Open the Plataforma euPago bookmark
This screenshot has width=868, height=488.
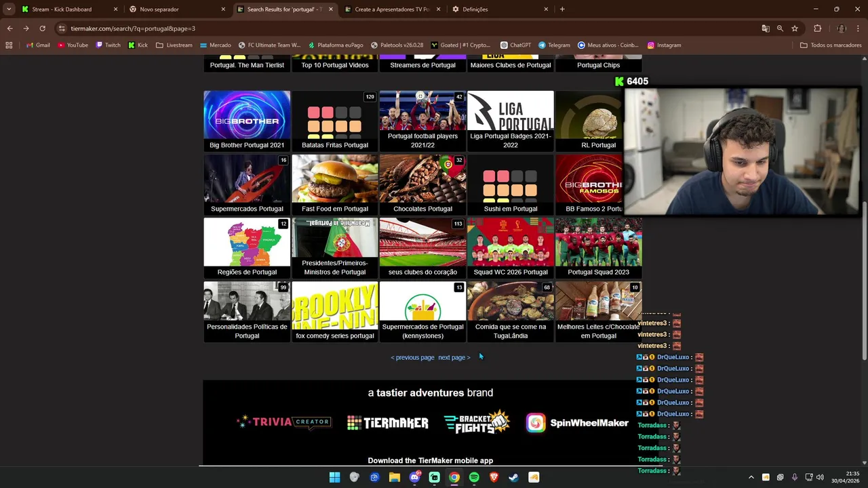tap(335, 45)
